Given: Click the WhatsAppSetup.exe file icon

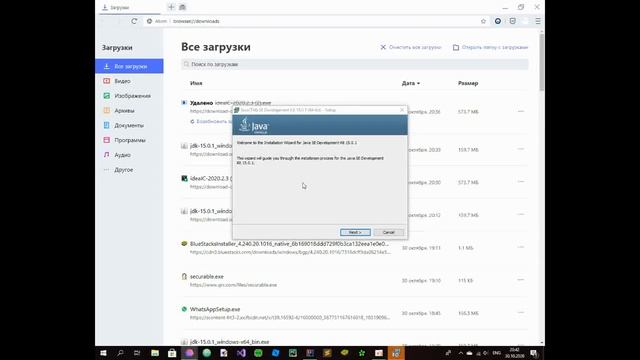Looking at the screenshot, I should click(184, 309).
